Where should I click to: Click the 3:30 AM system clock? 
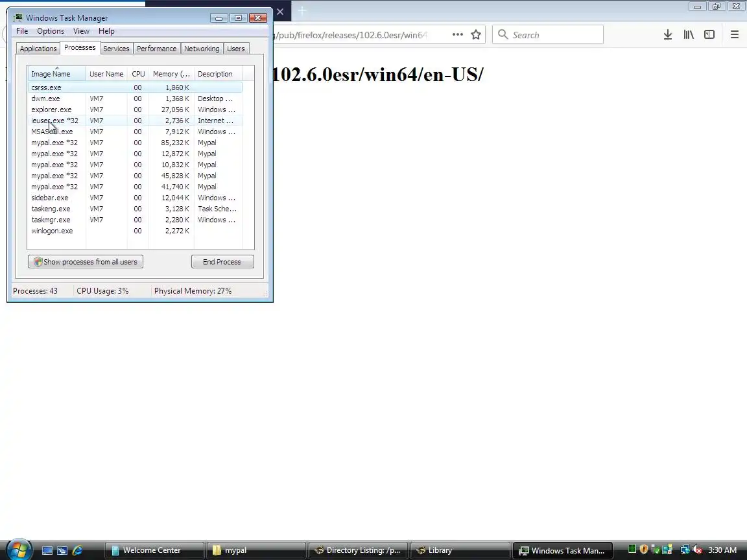point(722,550)
